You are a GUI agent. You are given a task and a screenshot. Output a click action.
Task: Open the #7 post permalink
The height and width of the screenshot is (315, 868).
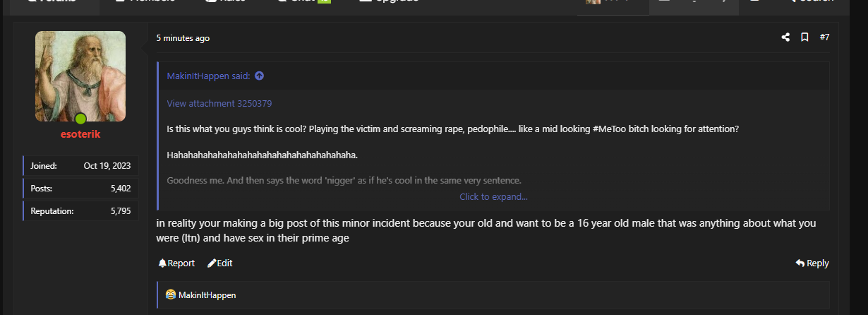pyautogui.click(x=824, y=37)
